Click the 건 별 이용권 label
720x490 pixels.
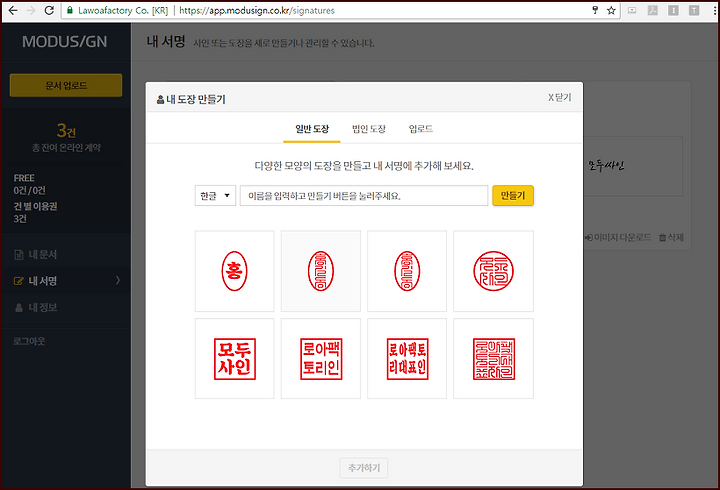pyautogui.click(x=35, y=206)
